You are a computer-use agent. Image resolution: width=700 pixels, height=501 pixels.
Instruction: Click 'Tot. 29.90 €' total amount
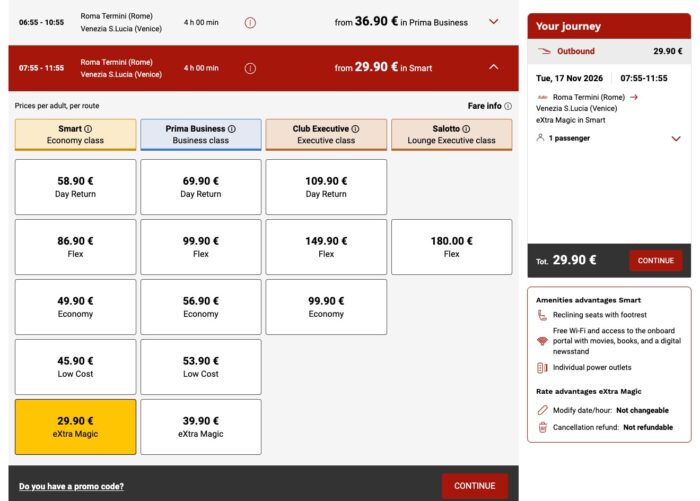(x=566, y=260)
